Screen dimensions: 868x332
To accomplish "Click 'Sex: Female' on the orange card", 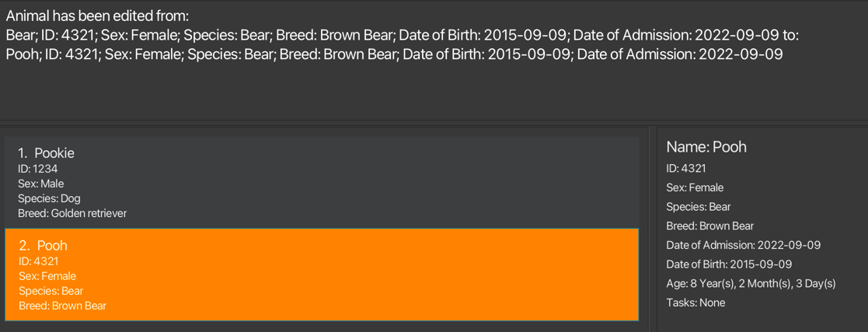I will pos(47,276).
